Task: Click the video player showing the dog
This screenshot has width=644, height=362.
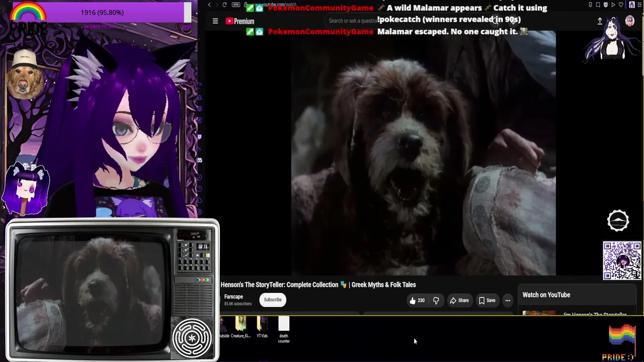Action: click(424, 153)
